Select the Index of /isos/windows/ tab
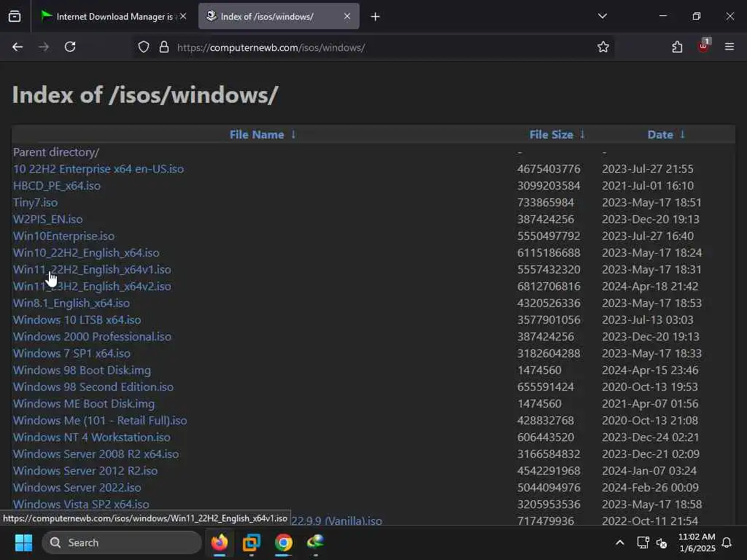Screen dimensions: 747x560 pyautogui.click(x=279, y=16)
